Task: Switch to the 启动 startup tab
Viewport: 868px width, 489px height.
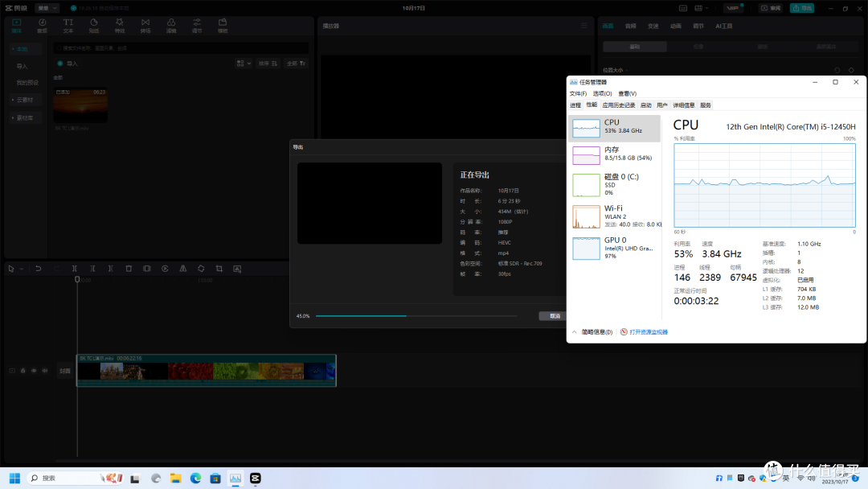Action: 646,105
